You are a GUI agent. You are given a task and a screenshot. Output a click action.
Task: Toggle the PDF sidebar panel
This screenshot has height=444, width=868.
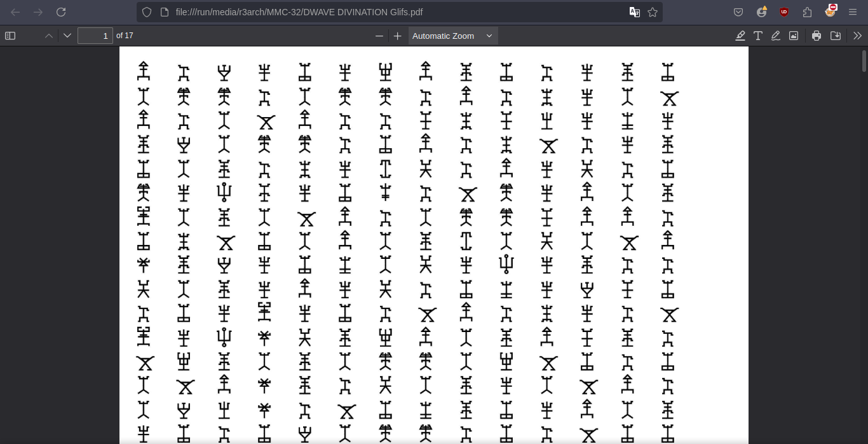pyautogui.click(x=10, y=36)
